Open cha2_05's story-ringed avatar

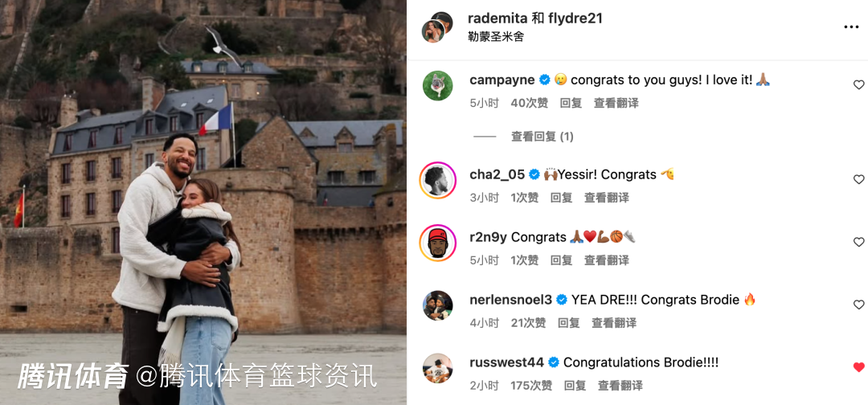(437, 180)
